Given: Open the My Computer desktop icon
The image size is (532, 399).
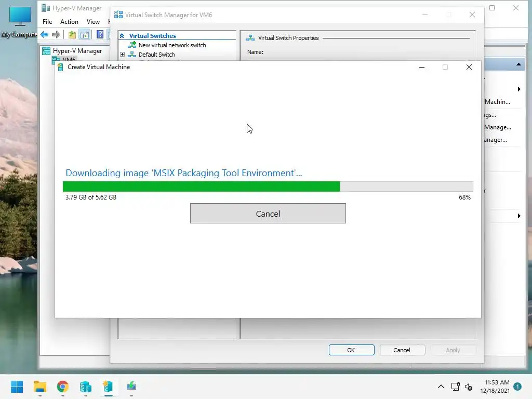Looking at the screenshot, I should pos(20,21).
